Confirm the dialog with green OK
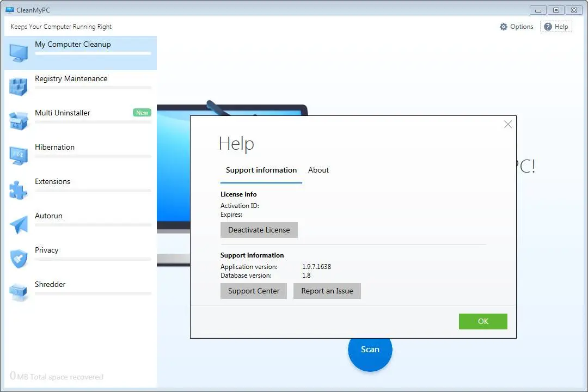Image resolution: width=588 pixels, height=392 pixels. point(483,321)
